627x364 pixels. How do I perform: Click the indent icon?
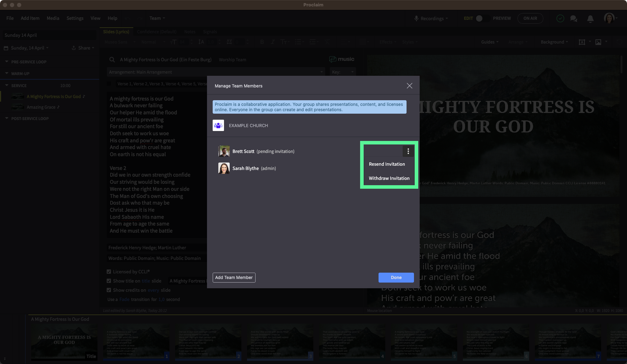[x=313, y=42]
